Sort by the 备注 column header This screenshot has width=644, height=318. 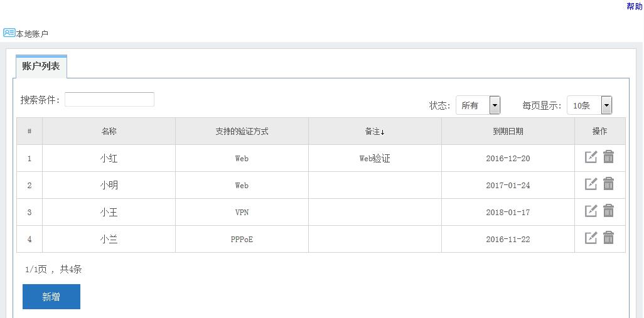pyautogui.click(x=375, y=132)
